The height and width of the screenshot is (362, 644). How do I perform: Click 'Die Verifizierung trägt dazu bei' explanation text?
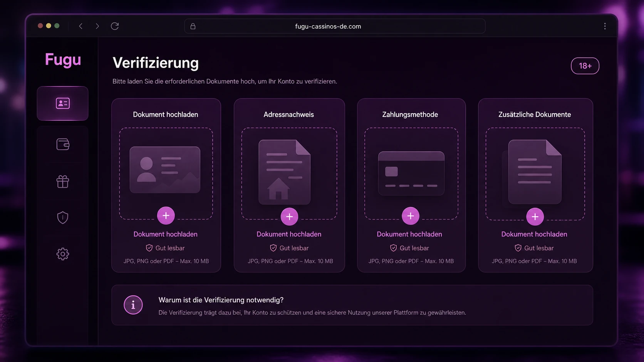click(x=312, y=313)
